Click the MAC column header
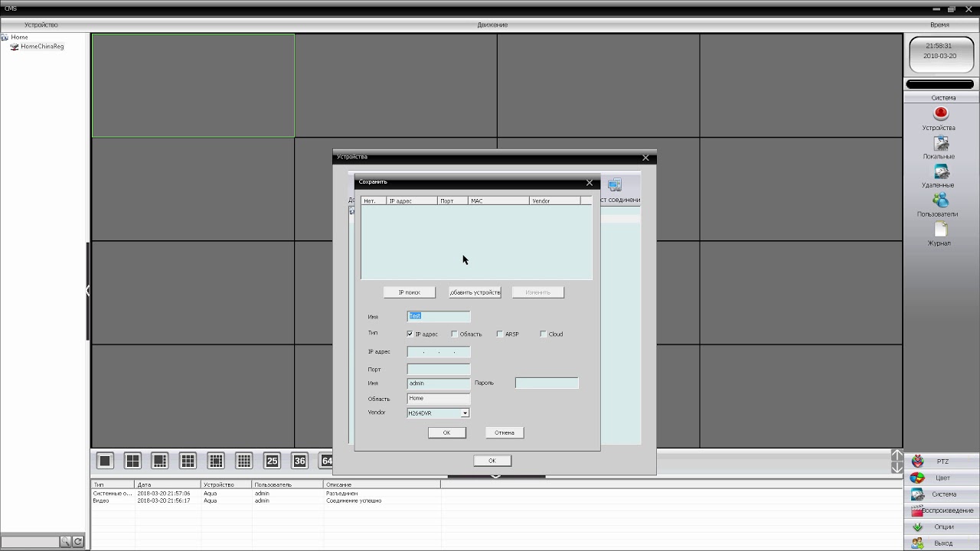The height and width of the screenshot is (551, 980). (x=498, y=201)
